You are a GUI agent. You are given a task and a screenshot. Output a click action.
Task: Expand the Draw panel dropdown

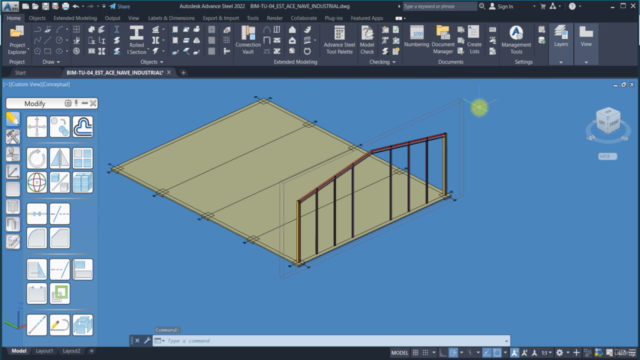[51, 62]
